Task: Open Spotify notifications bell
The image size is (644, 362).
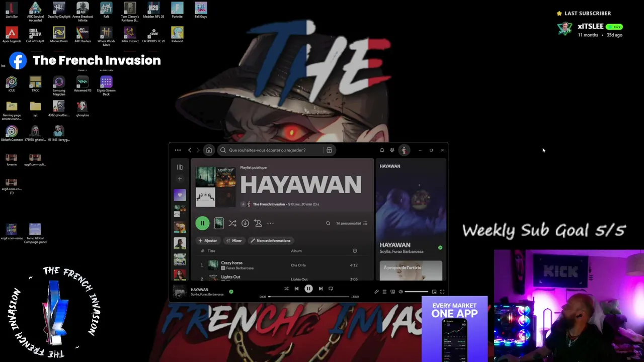Action: point(382,150)
